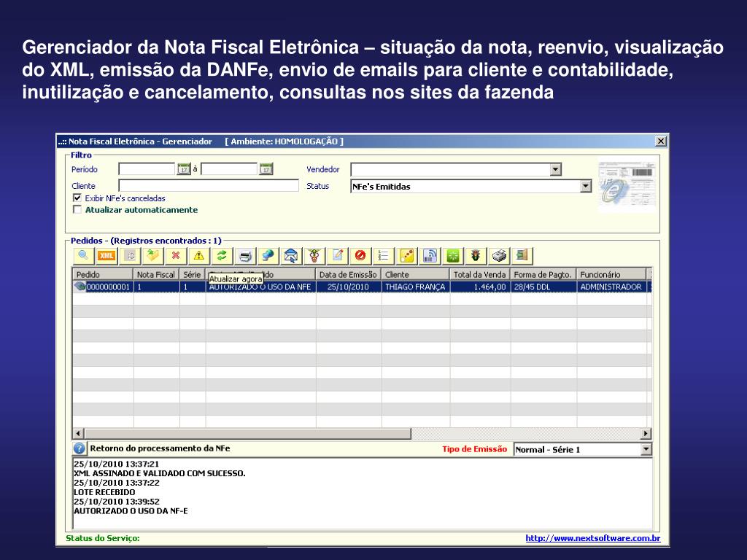Uncheck Exibir NFe's canceladas checkbox
This screenshot has height=560, width=747.
(77, 198)
